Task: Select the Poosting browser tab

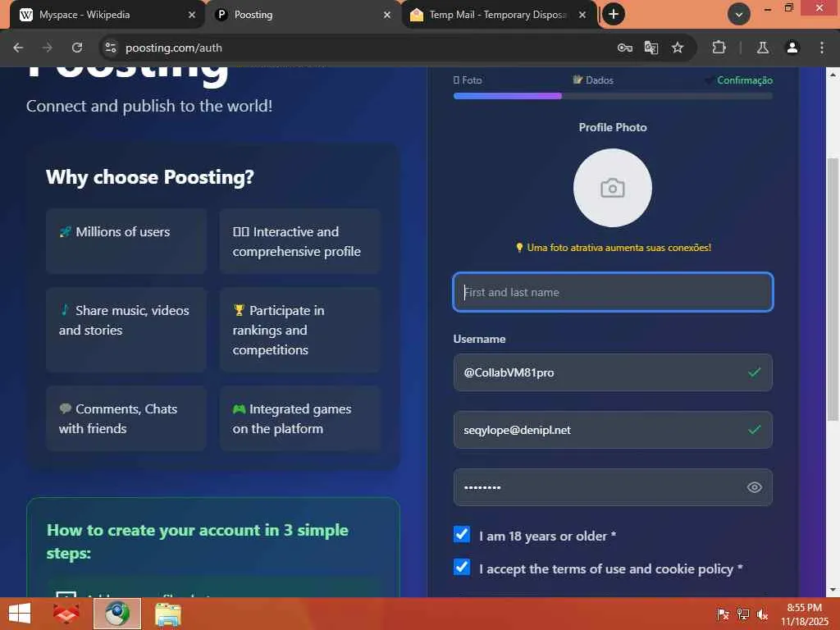Action: click(302, 15)
